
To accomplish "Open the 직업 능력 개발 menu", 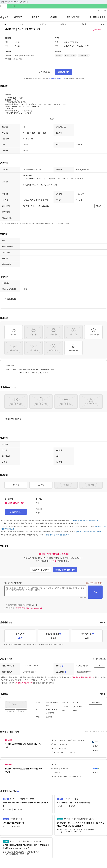I will click(73, 17).
